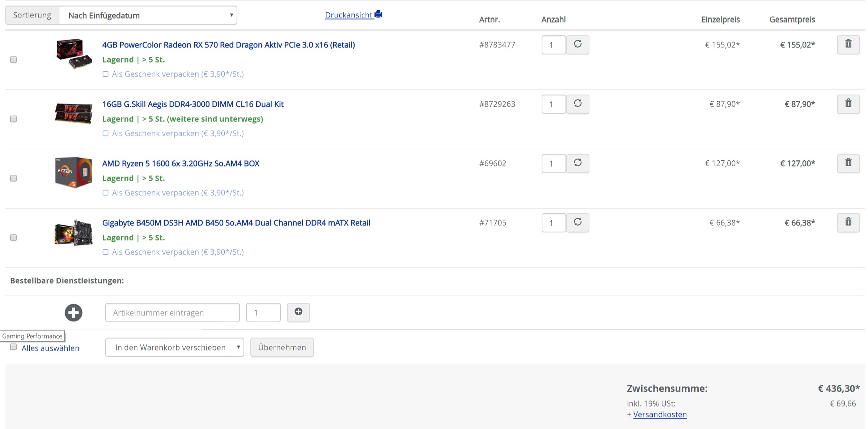Viewport: 868px width, 429px height.
Task: Click the large round plus icon
Action: point(73,313)
